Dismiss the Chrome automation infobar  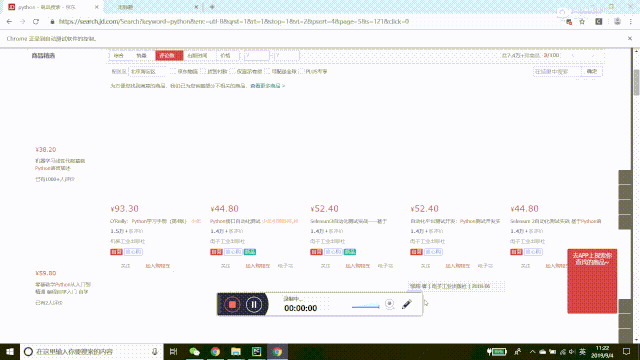630,38
